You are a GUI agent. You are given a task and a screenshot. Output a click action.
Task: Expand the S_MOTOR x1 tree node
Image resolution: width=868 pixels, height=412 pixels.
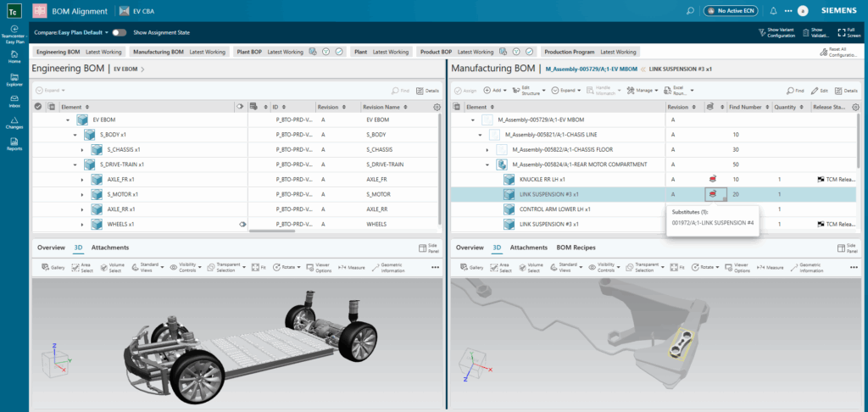point(82,194)
